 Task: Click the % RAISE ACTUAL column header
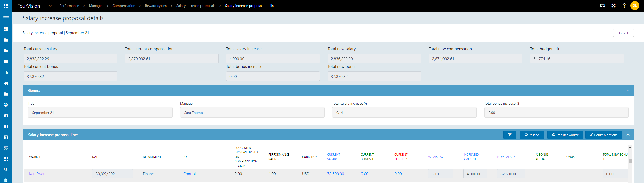point(439,157)
